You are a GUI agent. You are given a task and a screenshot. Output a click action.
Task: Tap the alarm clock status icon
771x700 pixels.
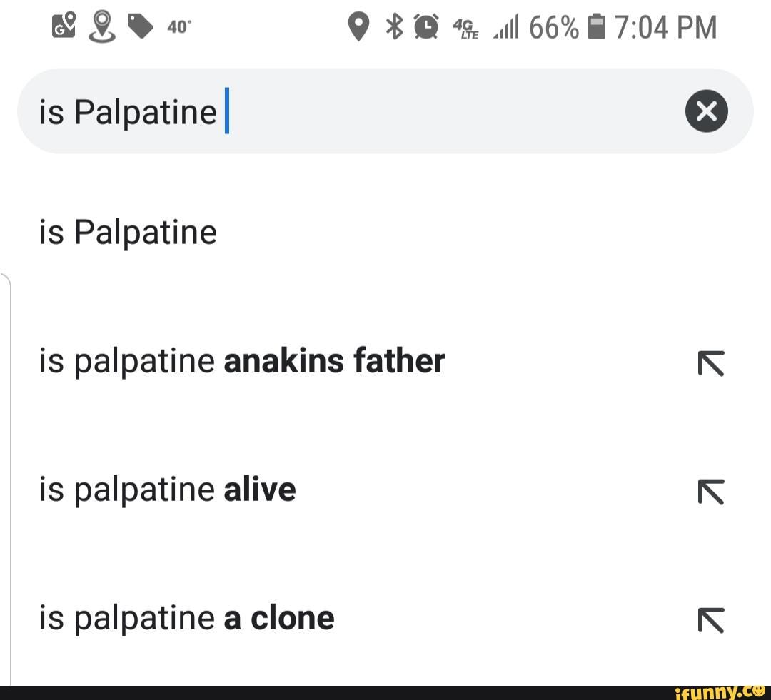(426, 26)
